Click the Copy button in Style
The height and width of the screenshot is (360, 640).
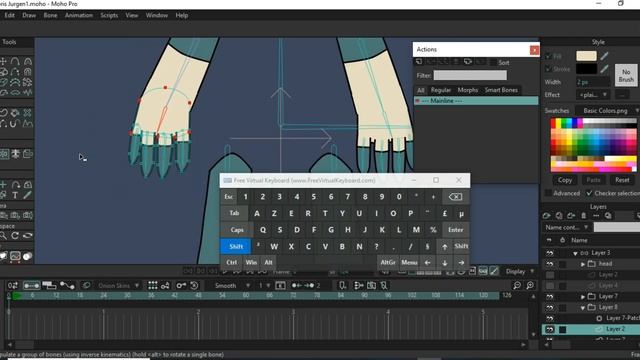[564, 180]
